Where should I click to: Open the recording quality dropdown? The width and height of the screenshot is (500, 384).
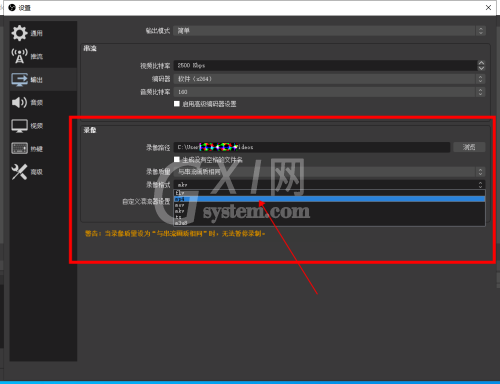(329, 172)
